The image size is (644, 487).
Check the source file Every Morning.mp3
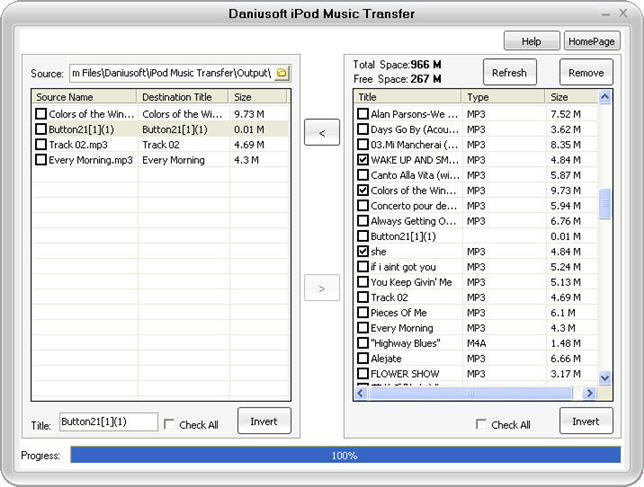click(41, 160)
